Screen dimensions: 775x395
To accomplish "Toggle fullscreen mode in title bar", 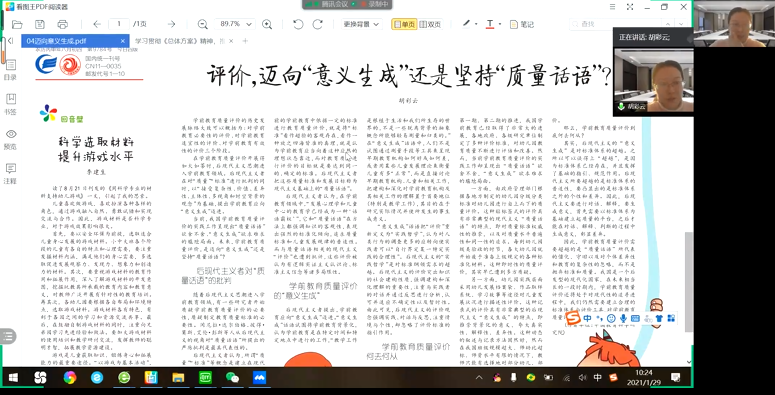I will [x=630, y=6].
